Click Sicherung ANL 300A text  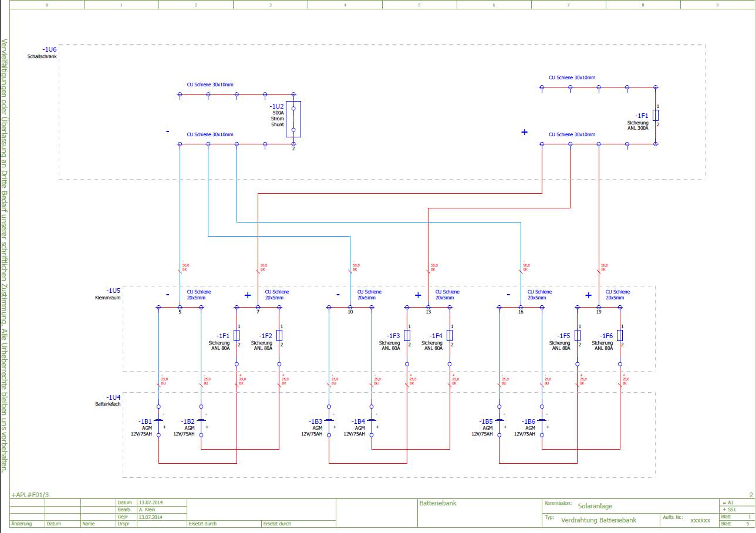637,125
